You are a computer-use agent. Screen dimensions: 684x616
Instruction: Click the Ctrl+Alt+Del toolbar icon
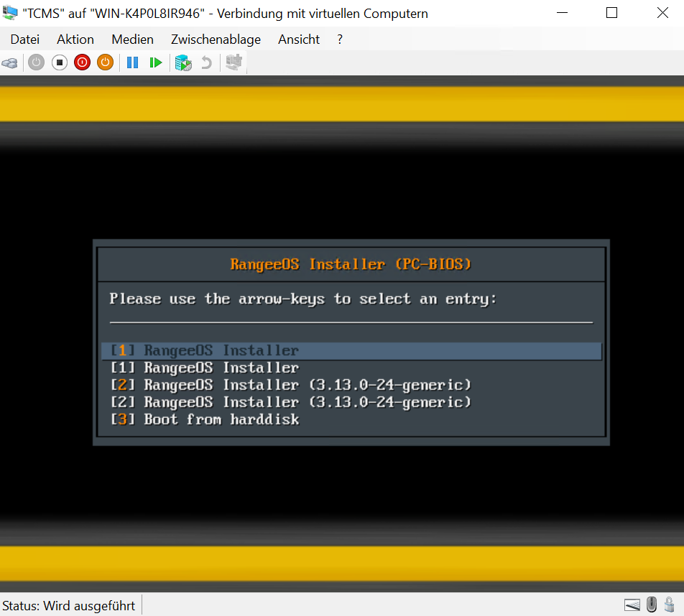(x=10, y=62)
